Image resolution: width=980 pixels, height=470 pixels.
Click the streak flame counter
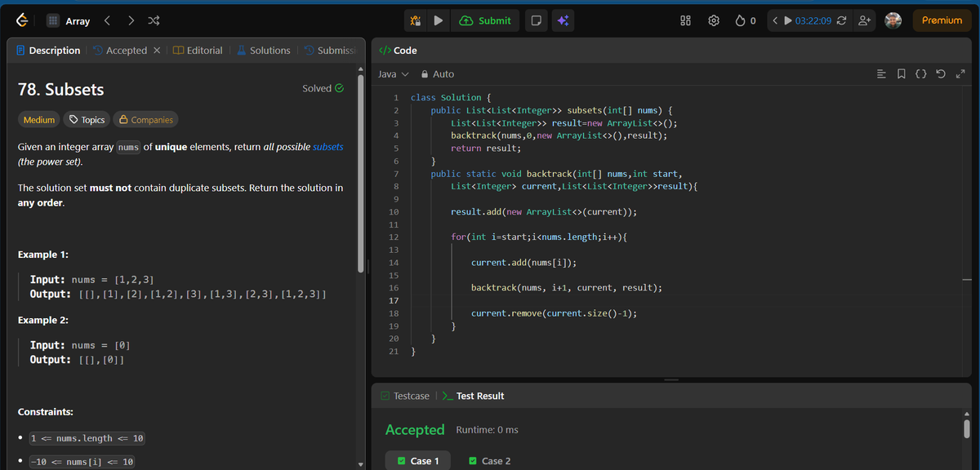click(746, 20)
